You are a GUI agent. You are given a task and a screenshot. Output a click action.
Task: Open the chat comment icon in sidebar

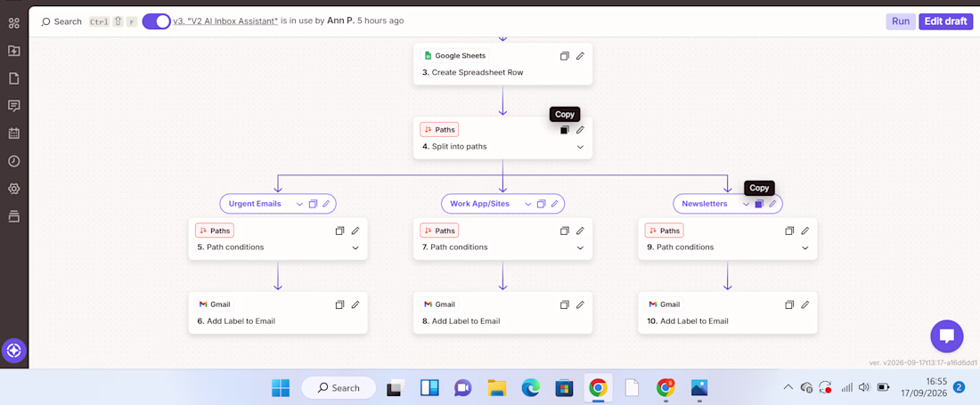pos(13,105)
